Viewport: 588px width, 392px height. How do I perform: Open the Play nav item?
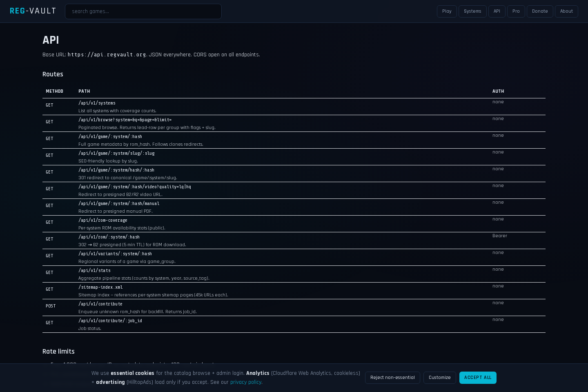click(x=447, y=11)
